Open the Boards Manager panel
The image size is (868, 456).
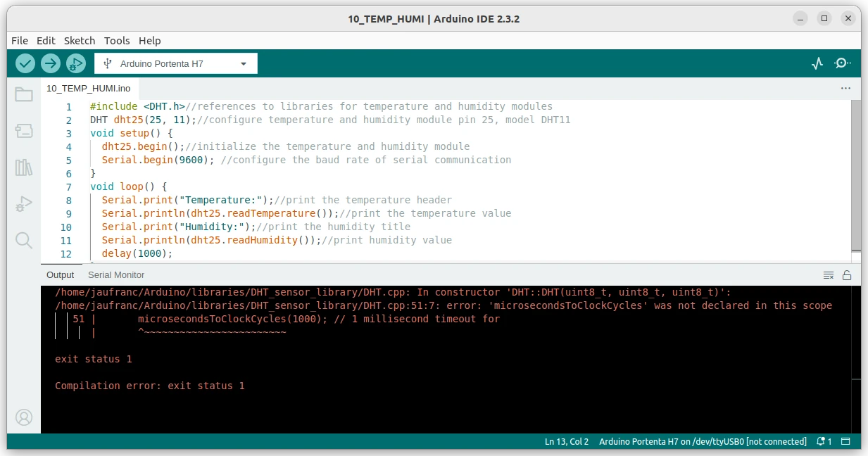24,130
